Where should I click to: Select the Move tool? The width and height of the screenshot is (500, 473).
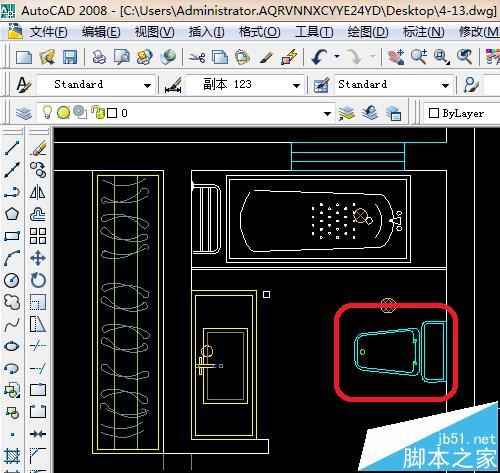tap(38, 258)
